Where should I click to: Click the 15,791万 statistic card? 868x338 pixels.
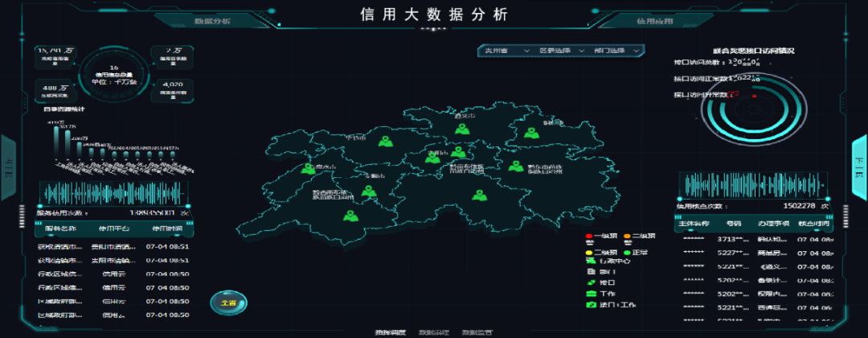coord(55,56)
